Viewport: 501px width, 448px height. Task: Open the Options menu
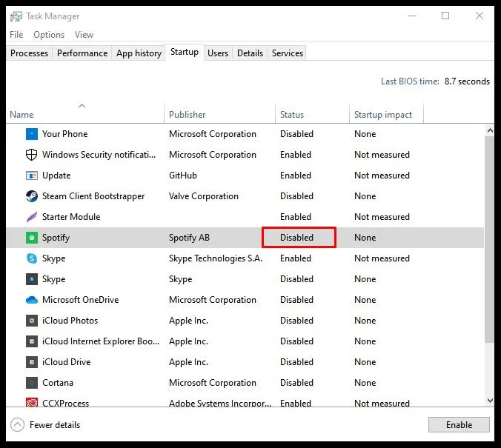49,35
